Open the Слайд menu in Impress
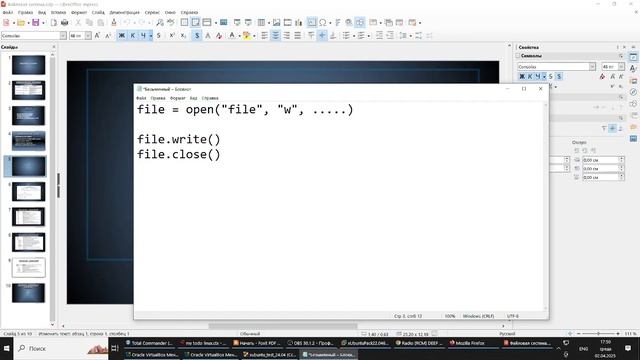Image resolution: width=640 pixels, height=360 pixels. (x=98, y=13)
